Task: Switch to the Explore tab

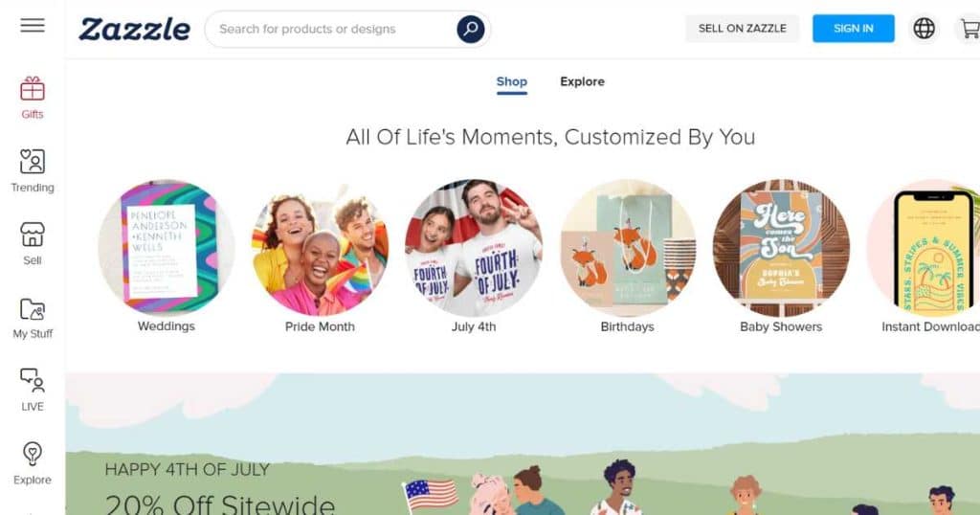Action: [582, 82]
